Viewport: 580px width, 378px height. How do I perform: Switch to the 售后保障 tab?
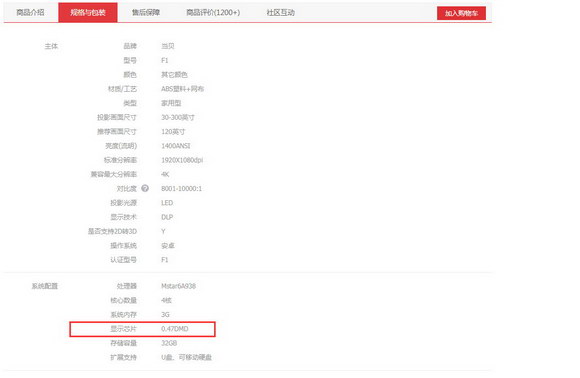click(x=146, y=13)
